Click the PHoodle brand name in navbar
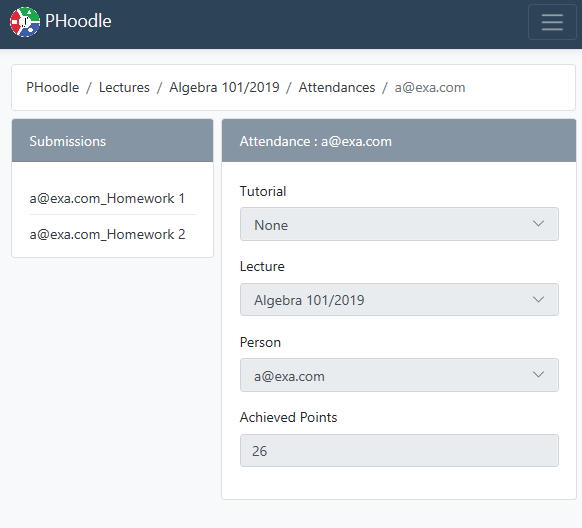Screen dimensions: 582x528 coord(78,21)
